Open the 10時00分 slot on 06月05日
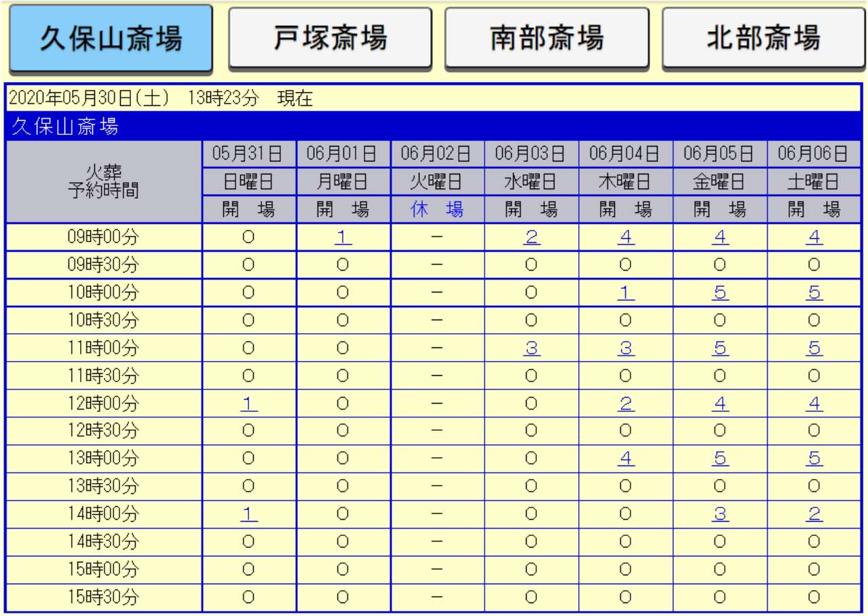 tap(720, 292)
